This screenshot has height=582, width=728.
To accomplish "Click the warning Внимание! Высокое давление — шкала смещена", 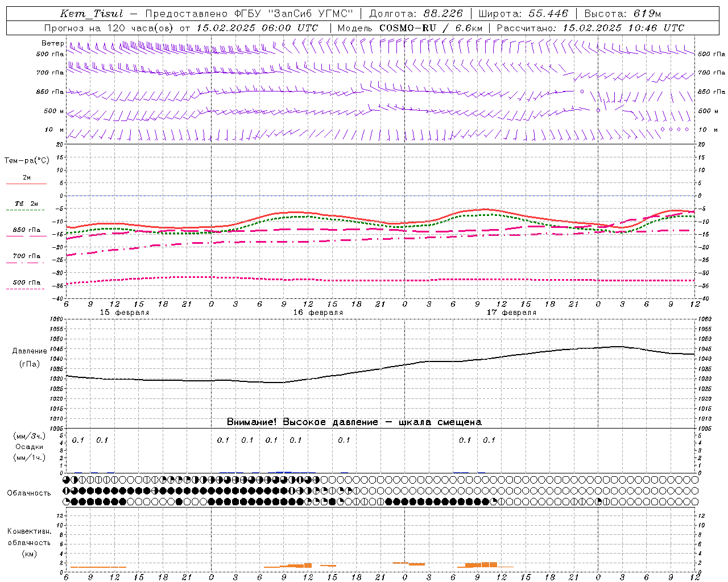I will [x=354, y=422].
